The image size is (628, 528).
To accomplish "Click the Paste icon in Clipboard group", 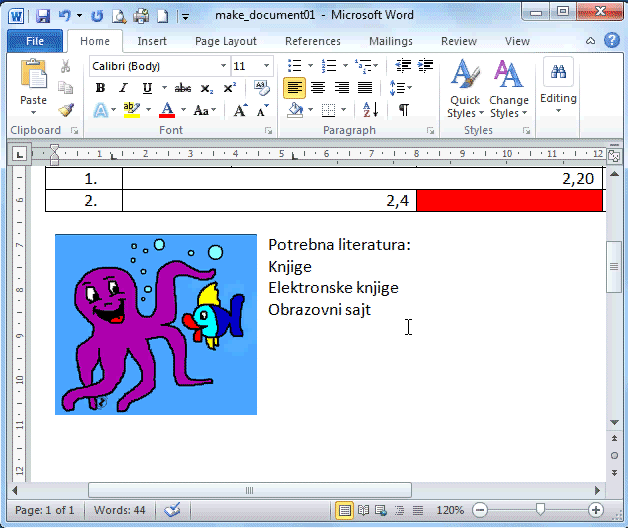I will pos(33,82).
